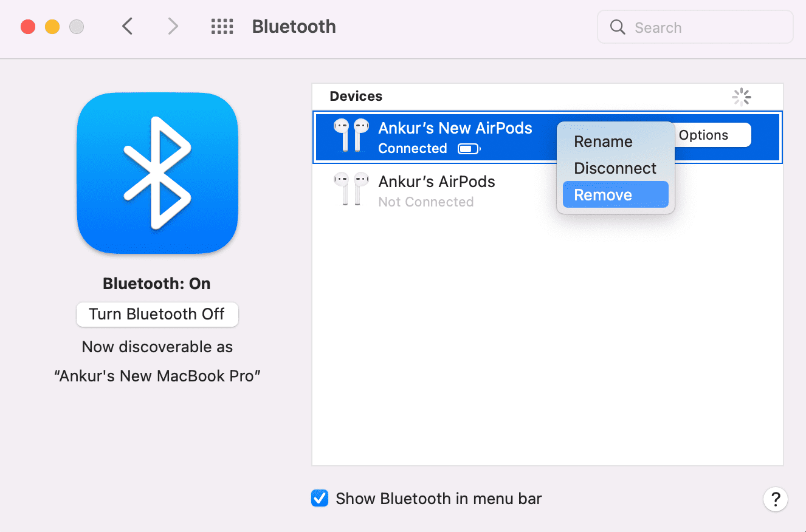This screenshot has height=532, width=806.
Task: Minimize the window with the yellow button
Action: click(x=52, y=27)
